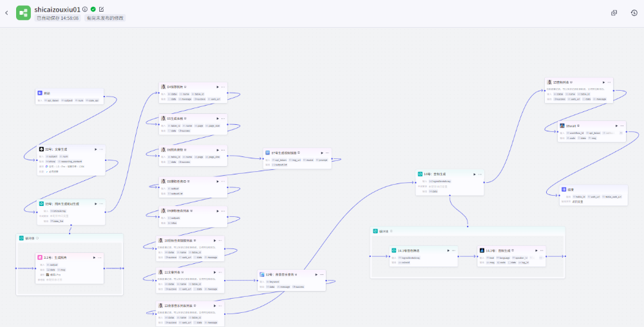This screenshot has width=644, height=327.
Task: Select the 开始 start node
Action: coord(47,93)
